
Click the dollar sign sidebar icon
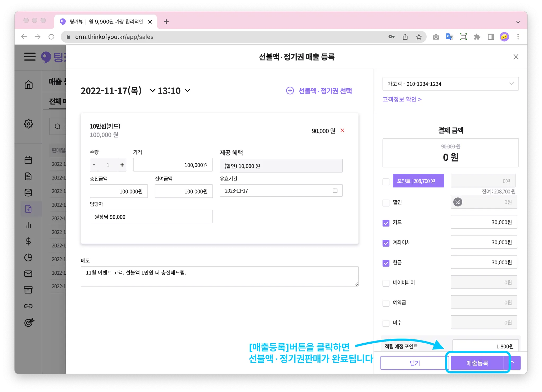point(28,241)
